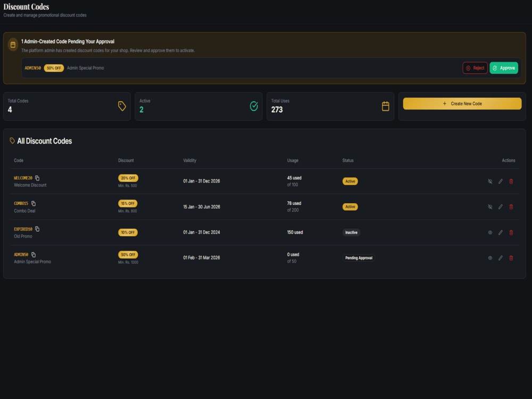Image resolution: width=532 pixels, height=399 pixels.
Task: Click the 150 used usage value
Action: 295,232
